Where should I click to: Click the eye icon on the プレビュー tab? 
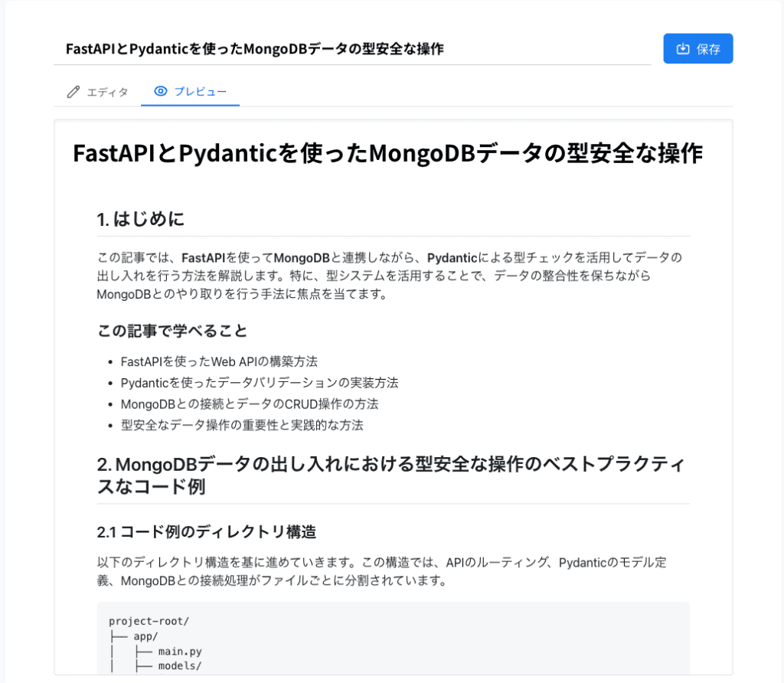coord(161,92)
